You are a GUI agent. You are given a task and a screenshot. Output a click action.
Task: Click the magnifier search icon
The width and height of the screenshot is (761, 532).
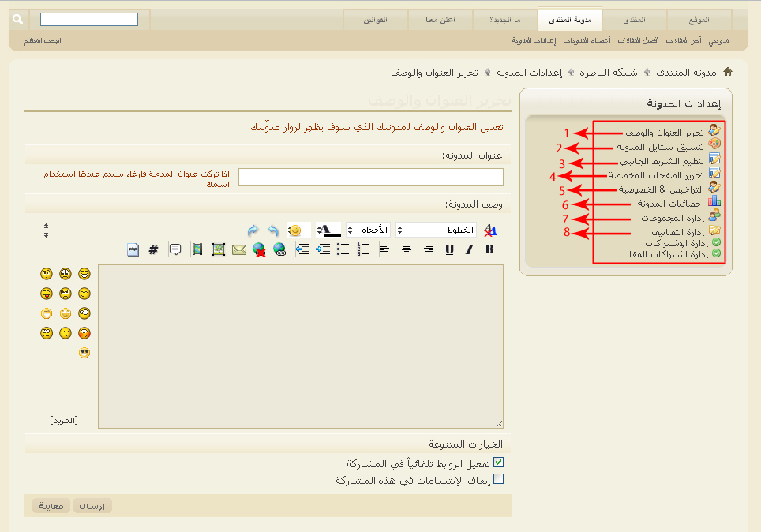point(18,20)
